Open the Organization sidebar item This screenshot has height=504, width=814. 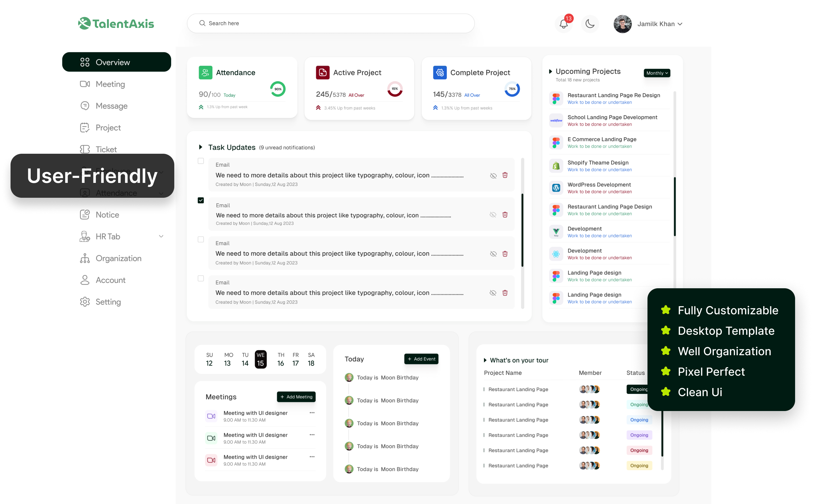point(118,258)
